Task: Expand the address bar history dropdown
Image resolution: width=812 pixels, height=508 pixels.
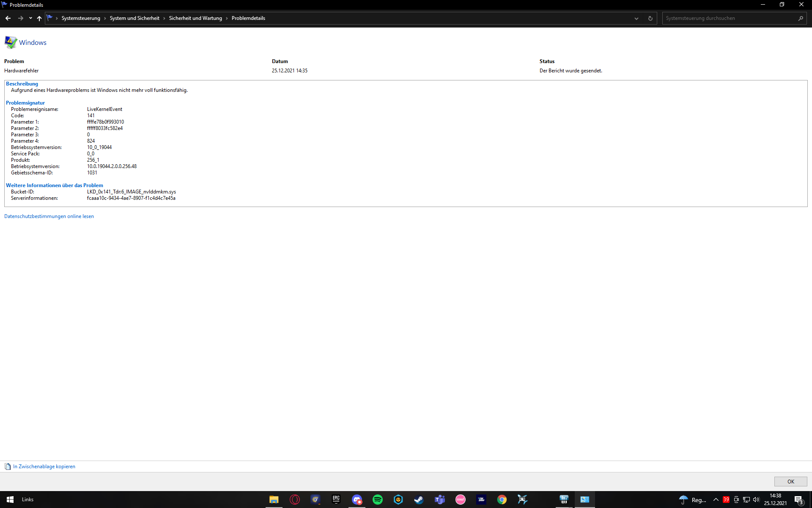Action: pos(636,18)
